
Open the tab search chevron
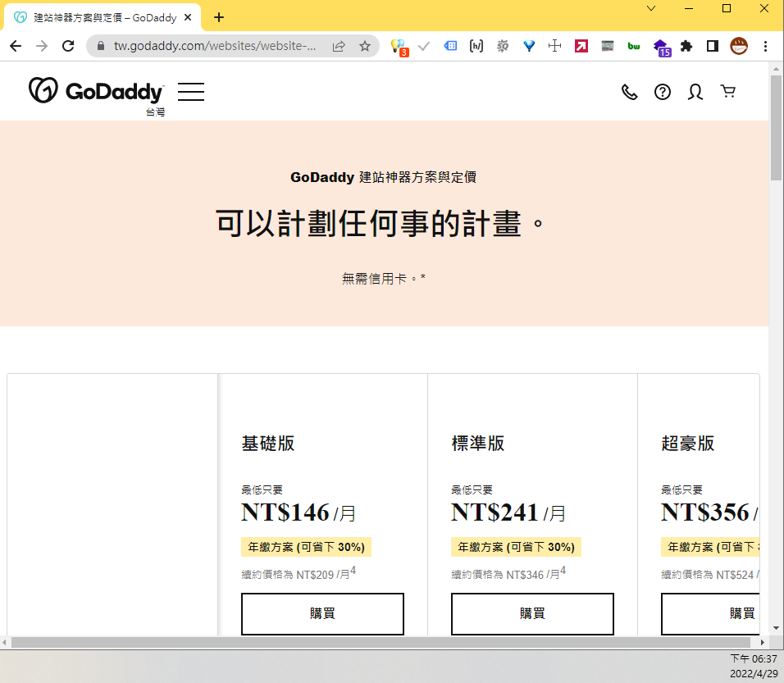point(651,8)
